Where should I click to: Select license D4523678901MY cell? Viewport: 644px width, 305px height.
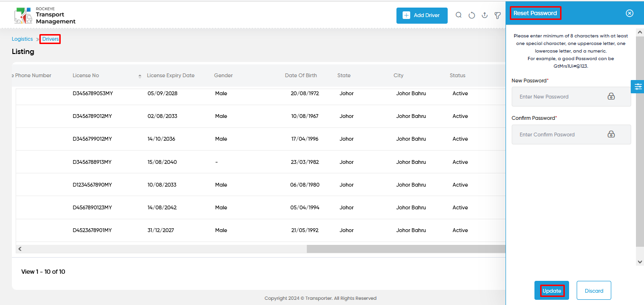tap(92, 231)
